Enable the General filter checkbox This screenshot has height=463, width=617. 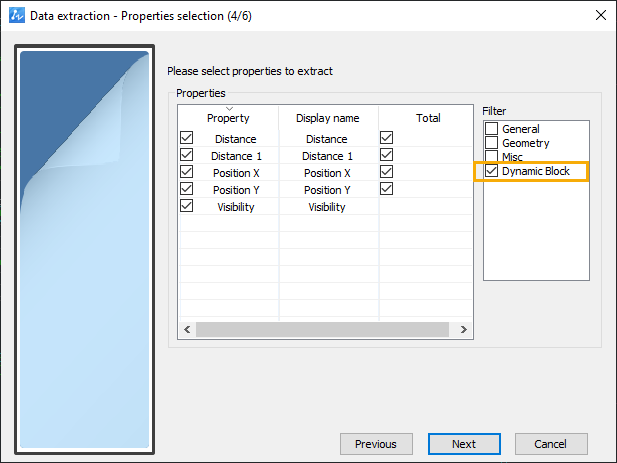491,129
